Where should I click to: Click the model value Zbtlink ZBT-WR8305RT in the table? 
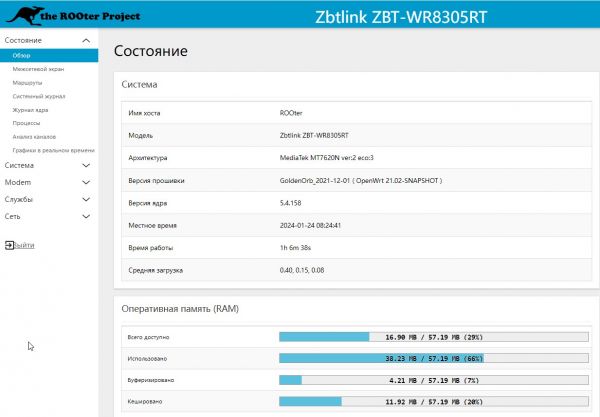pos(314,135)
